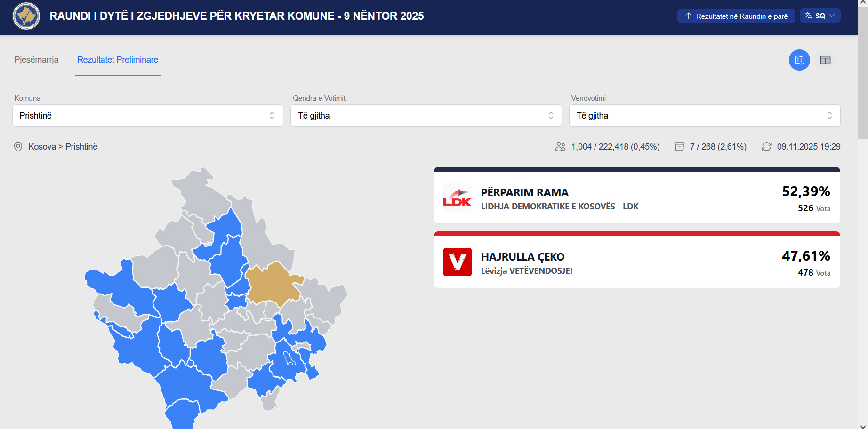The width and height of the screenshot is (868, 429).
Task: Expand the Qendra e Votimit dropdown
Action: pyautogui.click(x=426, y=116)
